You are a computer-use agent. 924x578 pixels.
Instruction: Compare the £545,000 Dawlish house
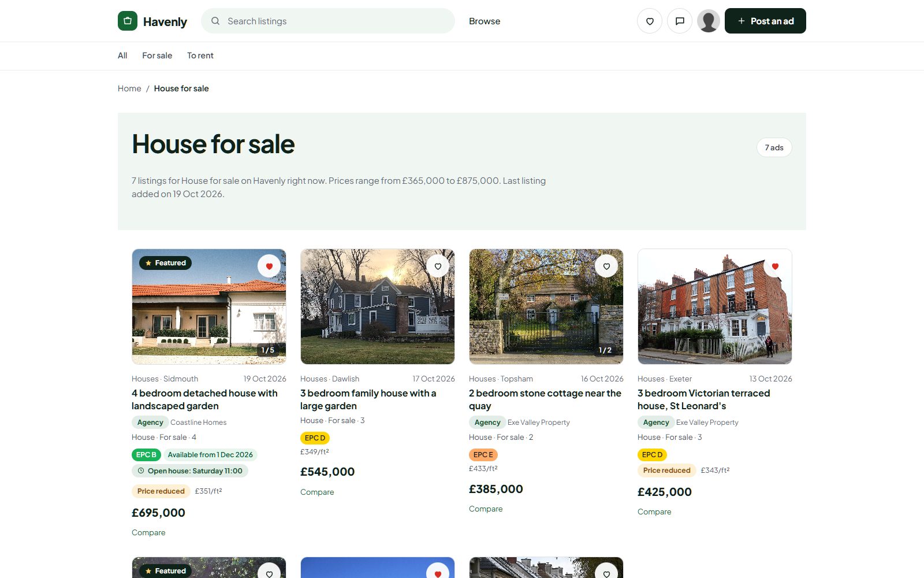pyautogui.click(x=317, y=492)
